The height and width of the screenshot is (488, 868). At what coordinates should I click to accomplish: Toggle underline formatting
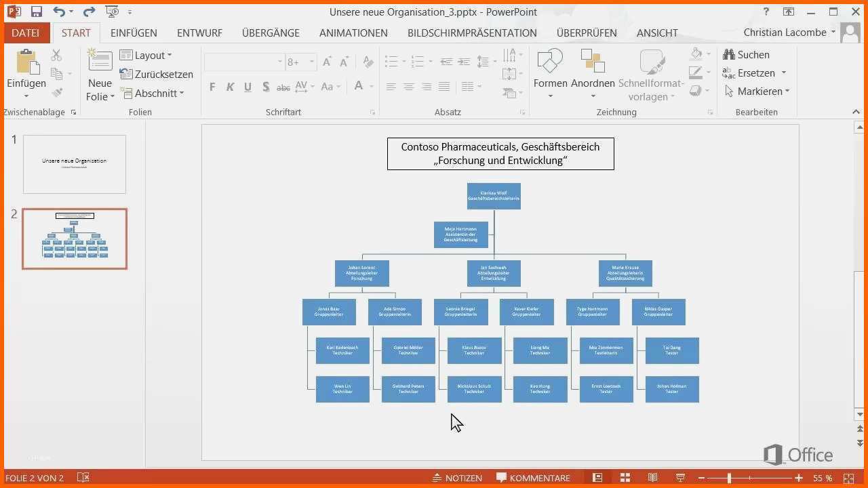(x=248, y=87)
